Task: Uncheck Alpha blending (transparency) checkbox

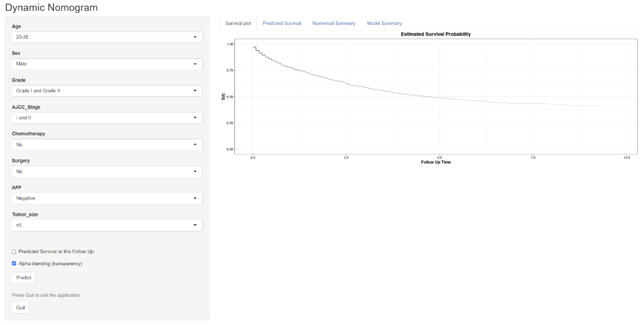Action: (14, 263)
